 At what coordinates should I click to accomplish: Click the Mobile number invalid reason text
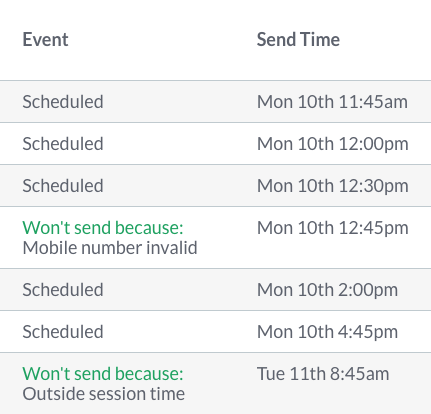(110, 248)
